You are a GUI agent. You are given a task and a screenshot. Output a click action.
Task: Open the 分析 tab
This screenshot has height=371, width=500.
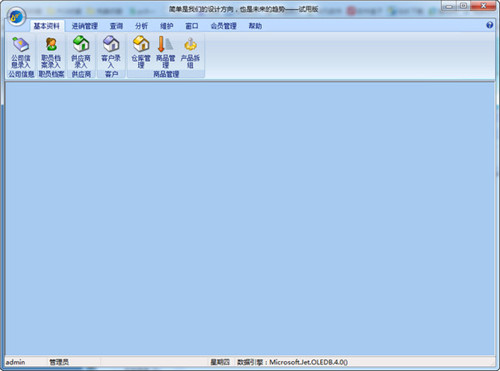pyautogui.click(x=141, y=26)
